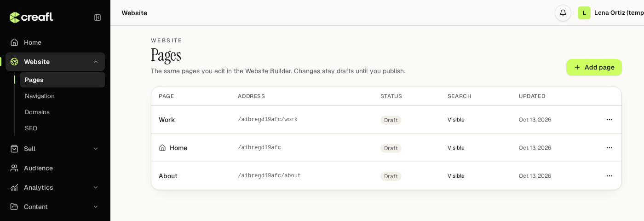Click the ADDRESS column header
Image resolution: width=644 pixels, height=221 pixels.
click(251, 96)
